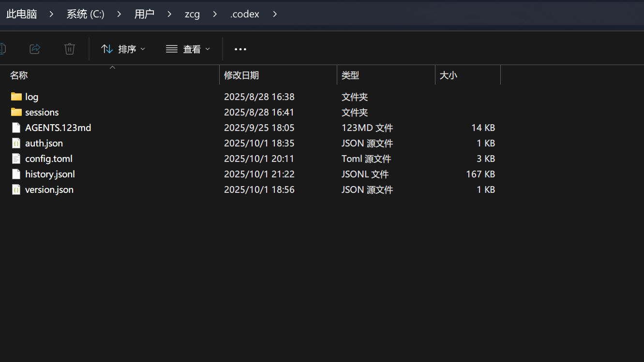Click the share icon in toolbar
Viewport: 644px width, 362px height.
coord(35,49)
